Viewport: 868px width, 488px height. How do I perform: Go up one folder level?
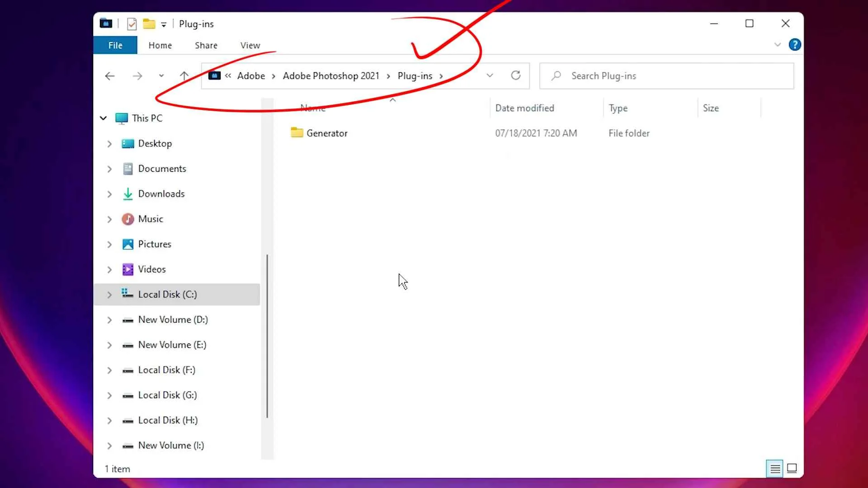[x=184, y=76]
